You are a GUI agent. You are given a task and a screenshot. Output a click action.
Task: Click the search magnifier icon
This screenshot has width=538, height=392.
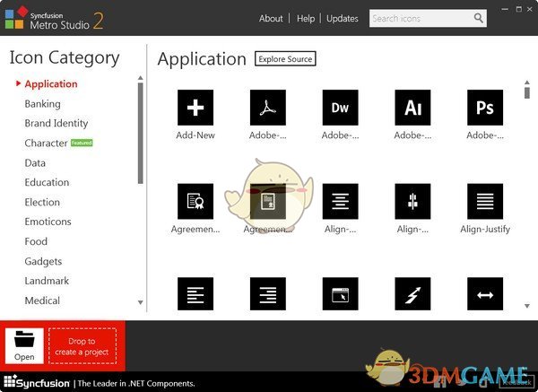tap(478, 18)
